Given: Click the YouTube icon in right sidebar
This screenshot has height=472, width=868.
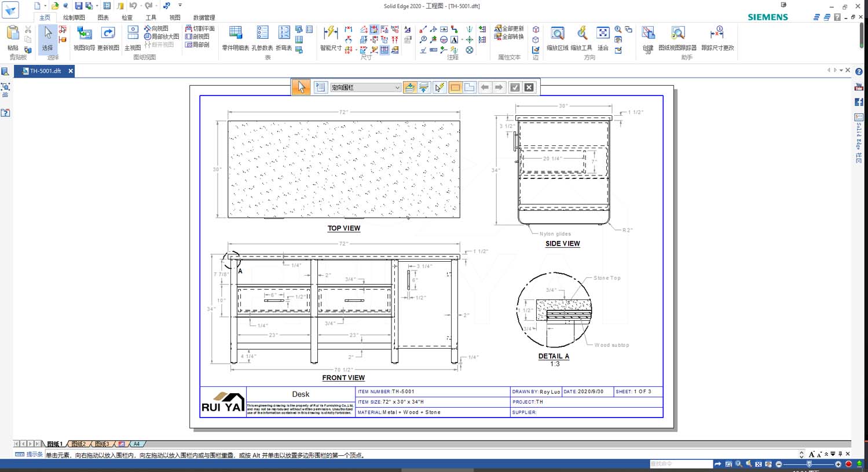Looking at the screenshot, I should click(859, 87).
